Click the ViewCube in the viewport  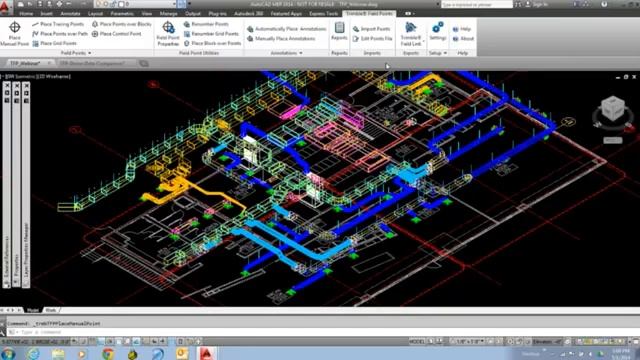coord(613,110)
